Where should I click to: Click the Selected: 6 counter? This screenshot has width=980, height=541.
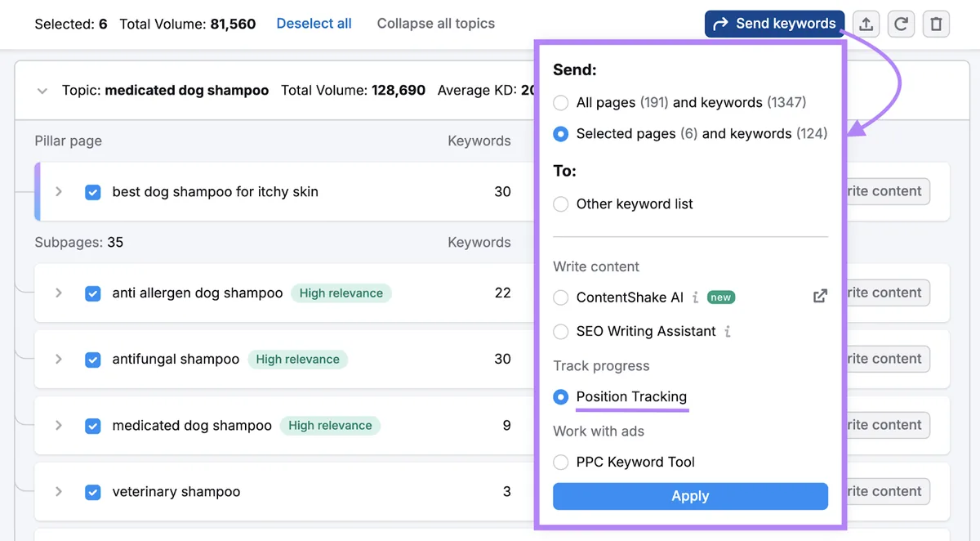(x=71, y=25)
